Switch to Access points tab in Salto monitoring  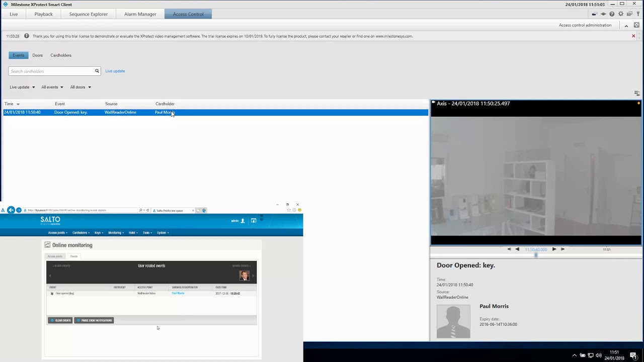(x=55, y=256)
